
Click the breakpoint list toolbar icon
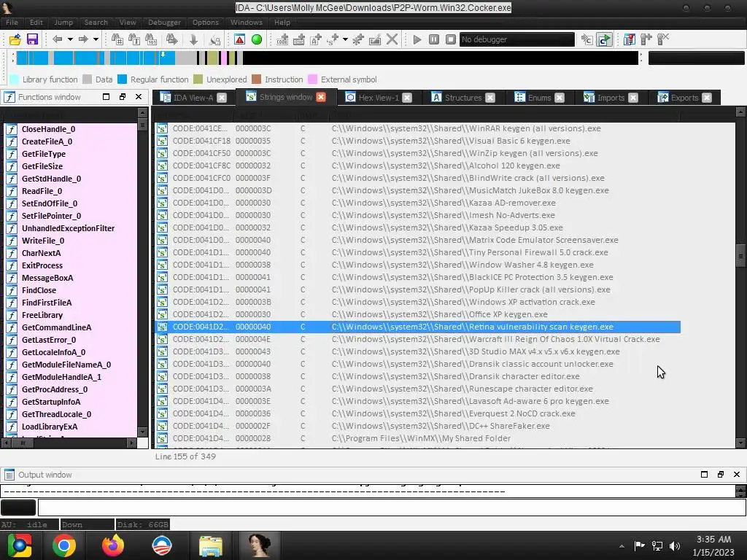[x=630, y=39]
